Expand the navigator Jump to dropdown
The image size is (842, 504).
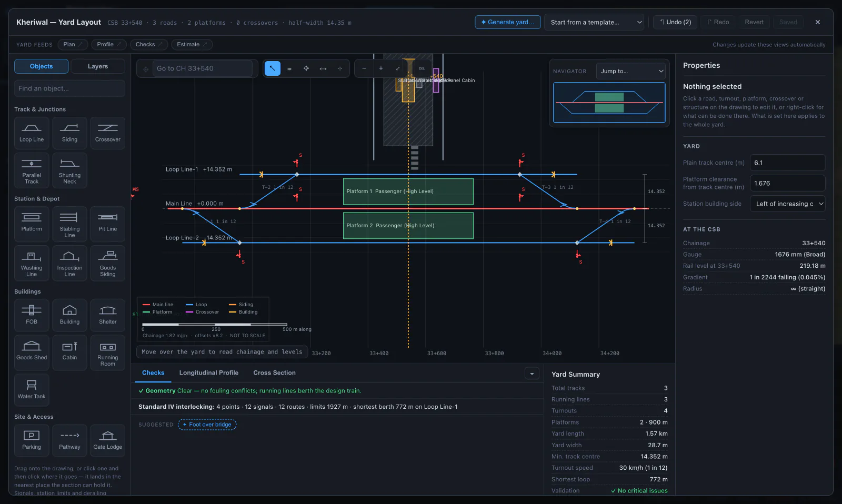[x=631, y=71]
